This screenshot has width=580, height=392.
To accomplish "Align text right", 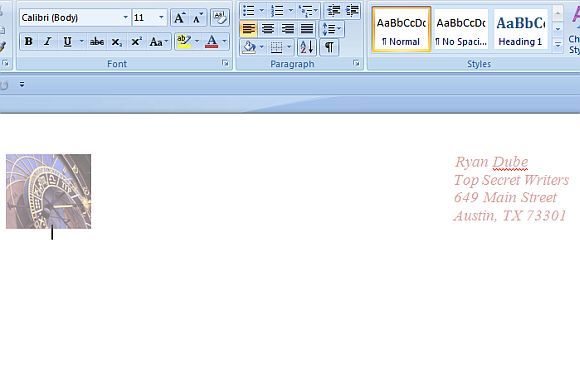I will (287, 29).
